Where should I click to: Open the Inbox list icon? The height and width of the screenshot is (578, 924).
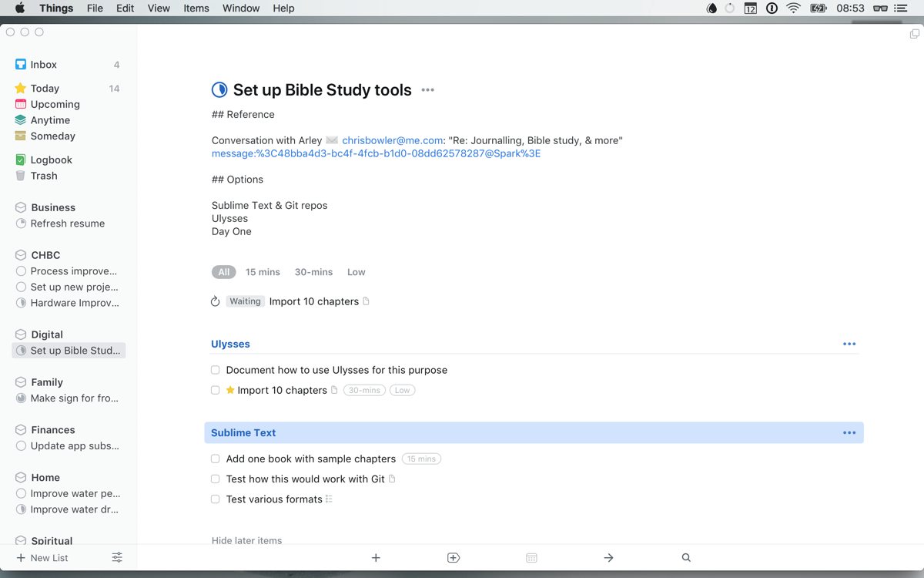pos(21,65)
